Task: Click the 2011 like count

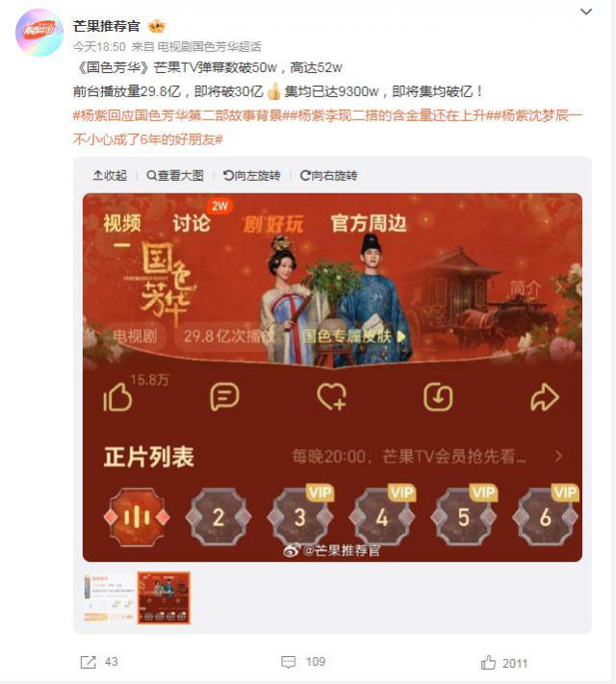Action: tap(515, 663)
